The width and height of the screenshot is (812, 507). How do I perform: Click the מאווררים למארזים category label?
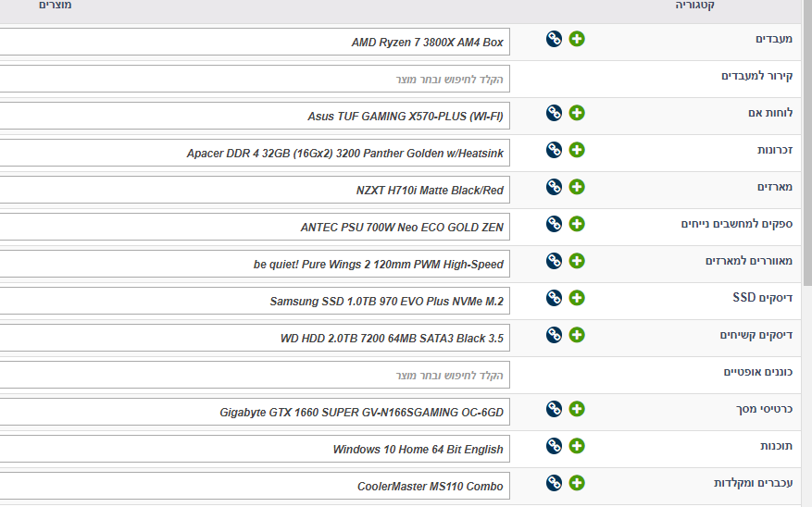coord(749,261)
